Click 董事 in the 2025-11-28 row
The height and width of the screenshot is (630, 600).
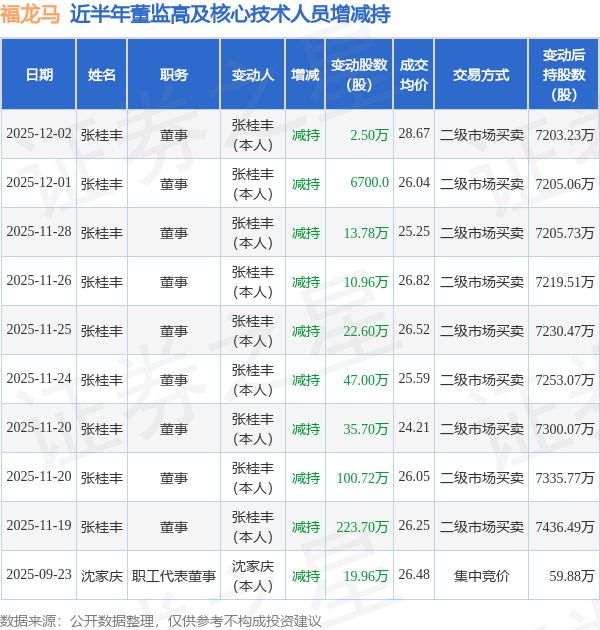pyautogui.click(x=174, y=233)
